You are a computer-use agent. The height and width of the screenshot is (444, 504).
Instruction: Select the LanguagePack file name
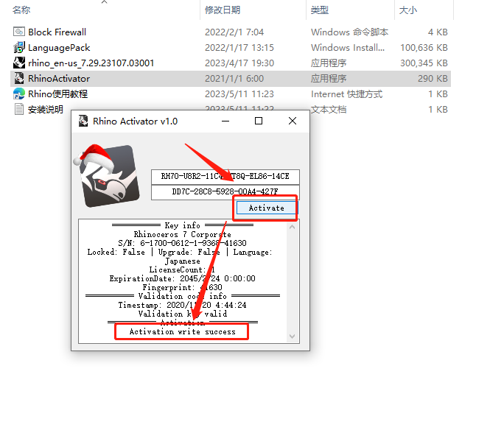coord(59,48)
